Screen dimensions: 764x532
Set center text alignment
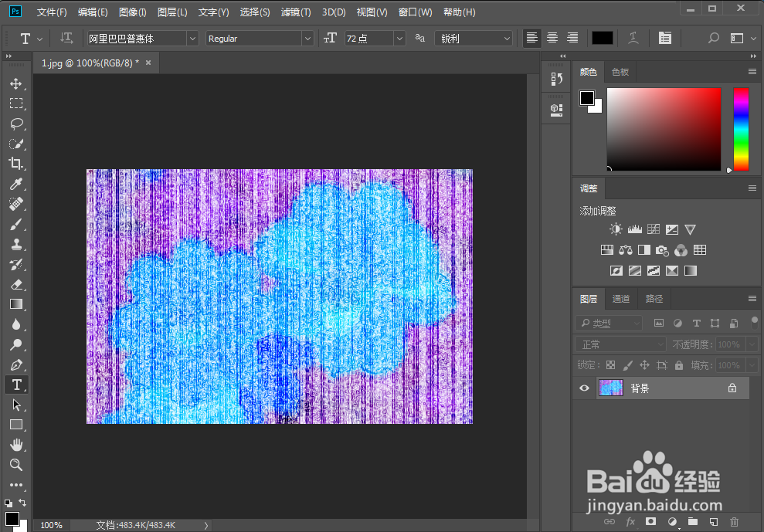pos(552,39)
